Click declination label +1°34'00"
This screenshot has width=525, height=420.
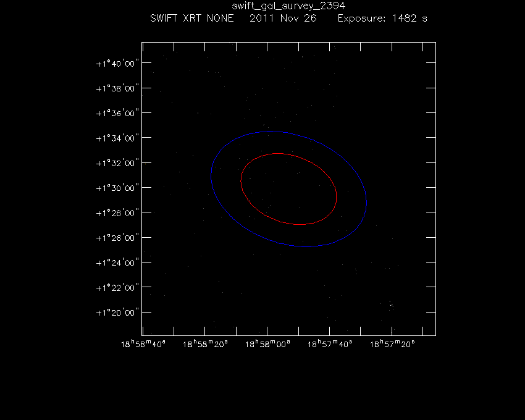click(117, 138)
